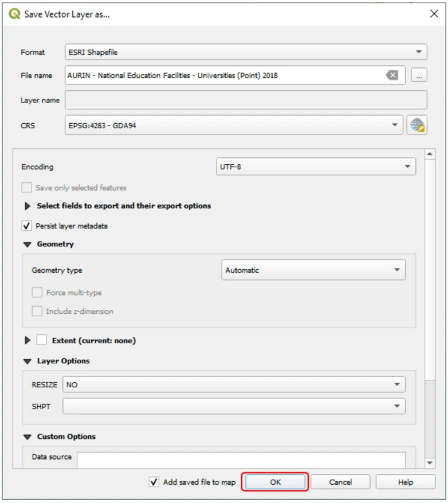The image size is (448, 503).
Task: Uncheck Persist layer metadata
Action: [x=27, y=226]
